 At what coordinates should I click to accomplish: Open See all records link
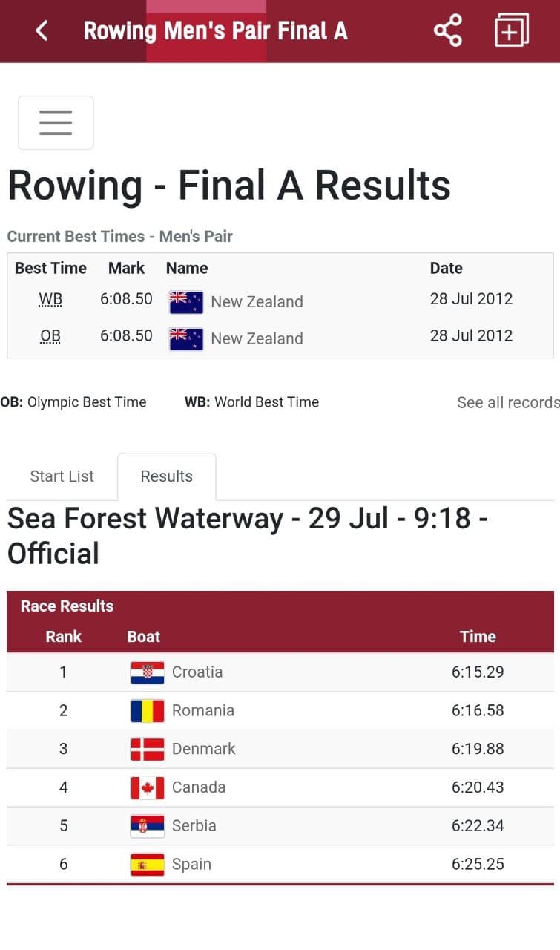tap(508, 402)
